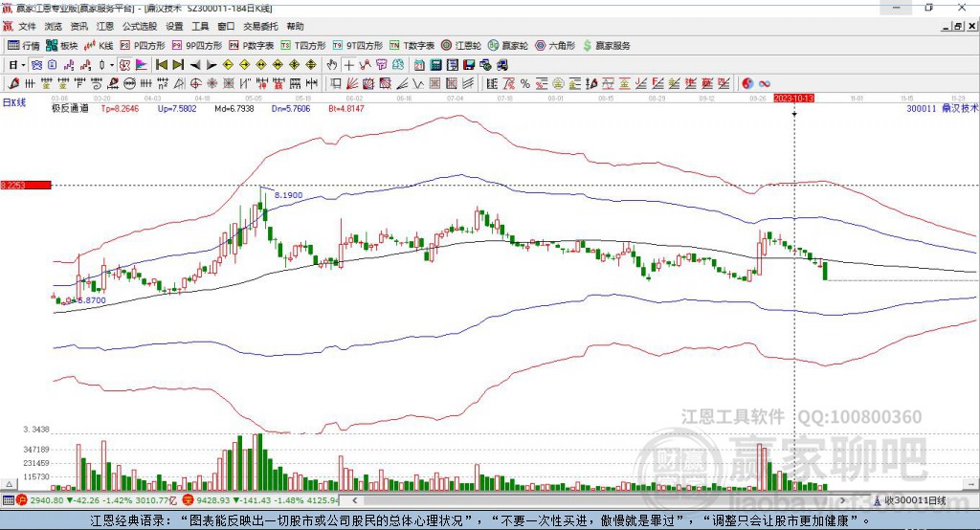This screenshot has height=530, width=980.
Task: Click the Dn=5.7606 value
Action: click(291, 108)
